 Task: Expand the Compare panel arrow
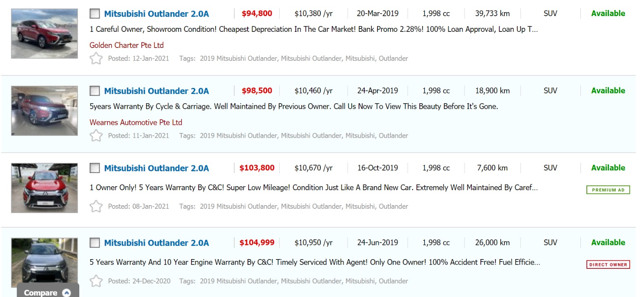(x=67, y=293)
